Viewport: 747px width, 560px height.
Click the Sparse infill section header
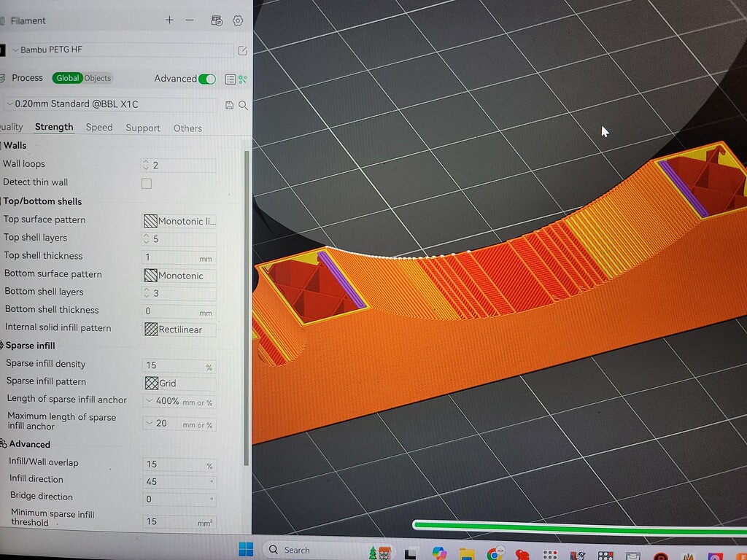(30, 346)
